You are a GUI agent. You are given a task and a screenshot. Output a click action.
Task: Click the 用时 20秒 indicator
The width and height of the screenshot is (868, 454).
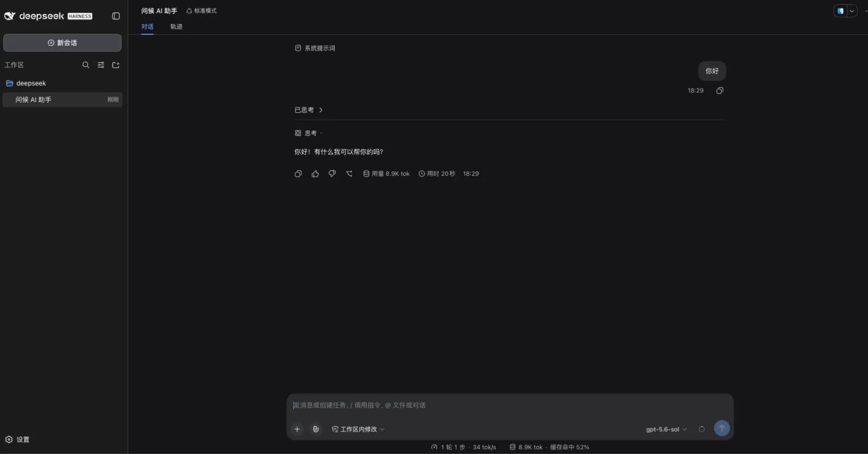437,174
